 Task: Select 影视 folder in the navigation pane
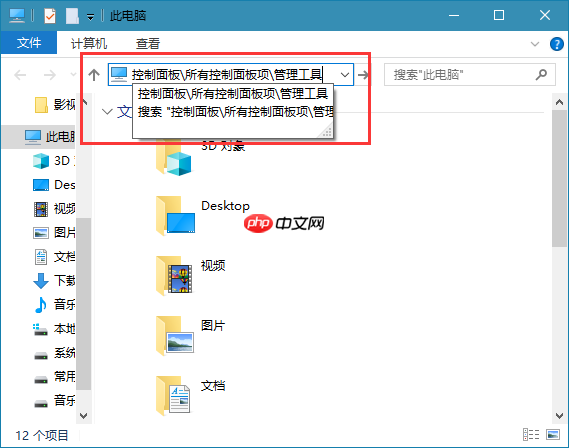point(54,105)
